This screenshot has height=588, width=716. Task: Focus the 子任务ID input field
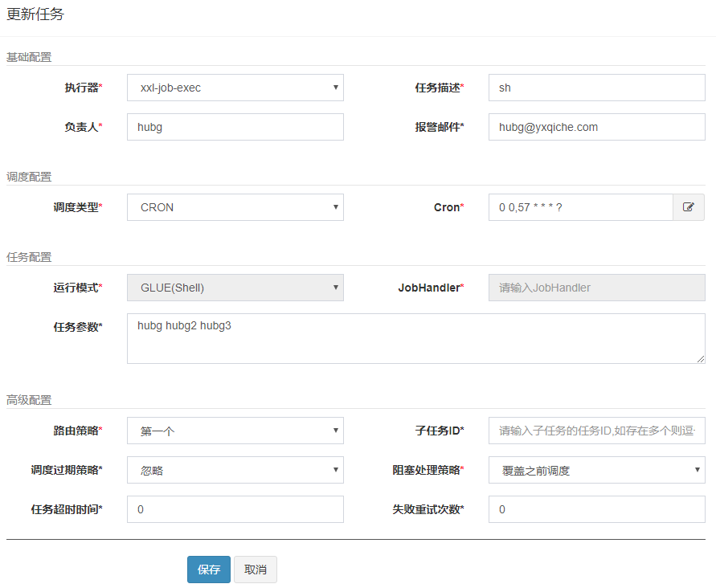tap(597, 431)
